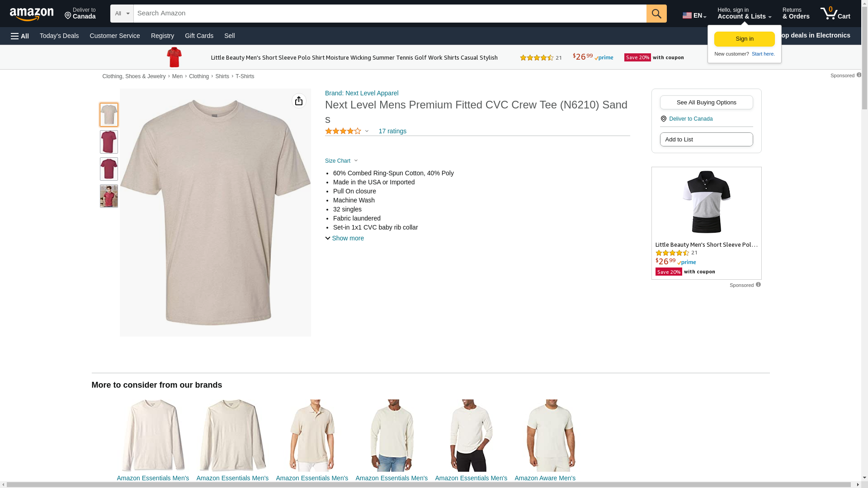Viewport: 868px width, 488px height.
Task: Open the 17 ratings link
Action: pyautogui.click(x=392, y=131)
